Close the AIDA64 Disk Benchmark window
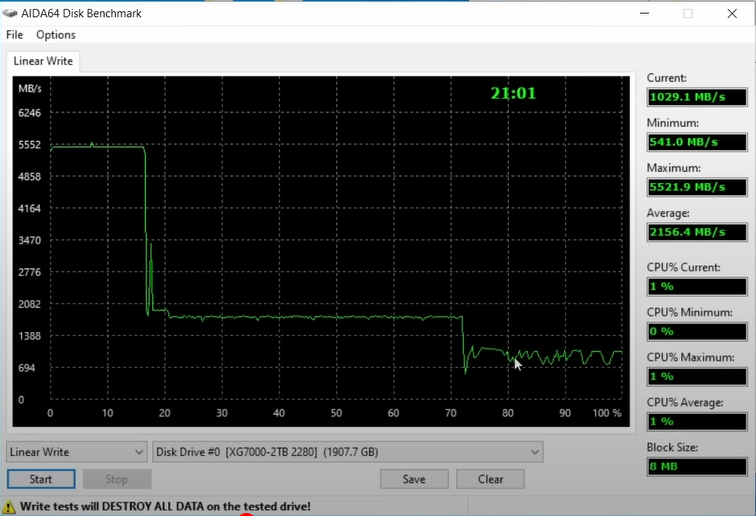This screenshot has height=516, width=756. tap(732, 13)
